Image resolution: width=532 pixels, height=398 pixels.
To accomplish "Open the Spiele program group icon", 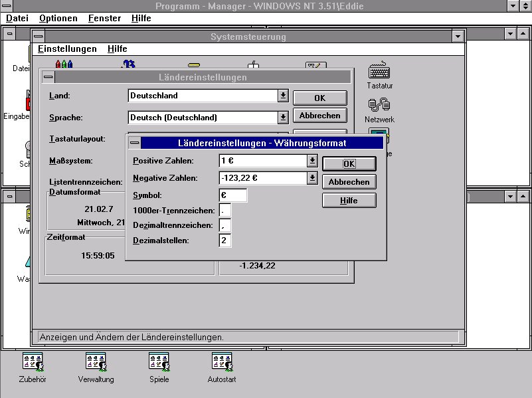I will pos(159,362).
